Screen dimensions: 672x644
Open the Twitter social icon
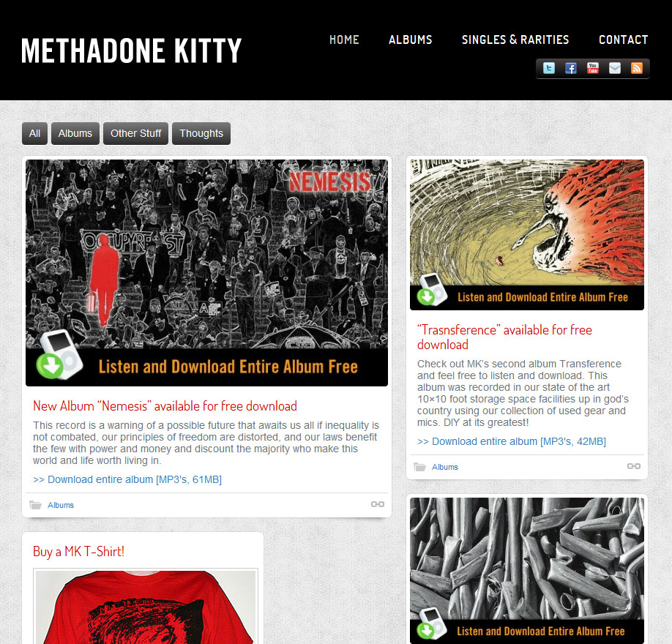(x=548, y=68)
